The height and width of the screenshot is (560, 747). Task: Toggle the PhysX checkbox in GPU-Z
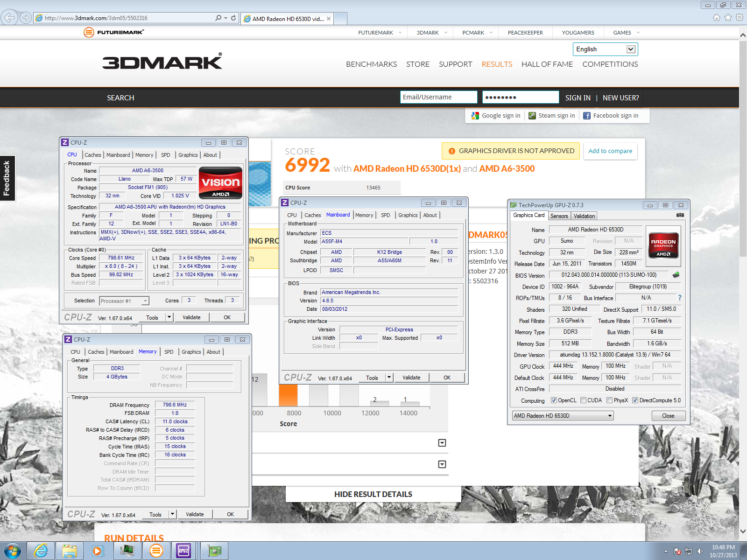click(609, 400)
